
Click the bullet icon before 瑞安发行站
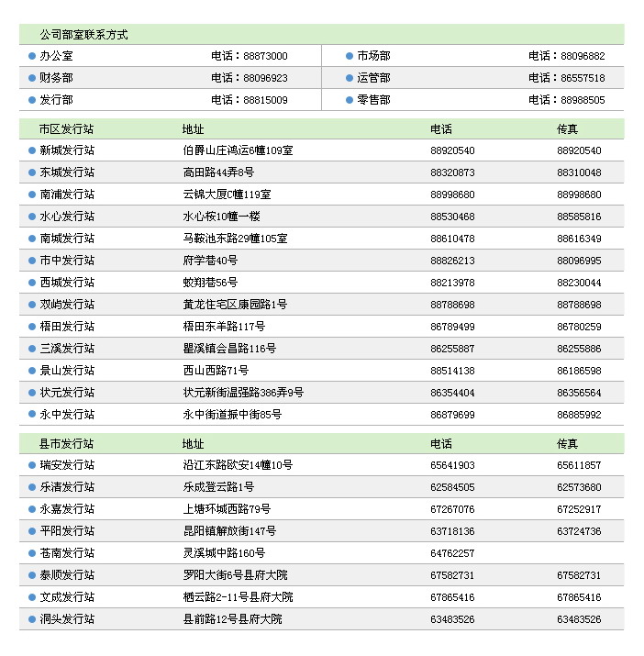tap(32, 465)
